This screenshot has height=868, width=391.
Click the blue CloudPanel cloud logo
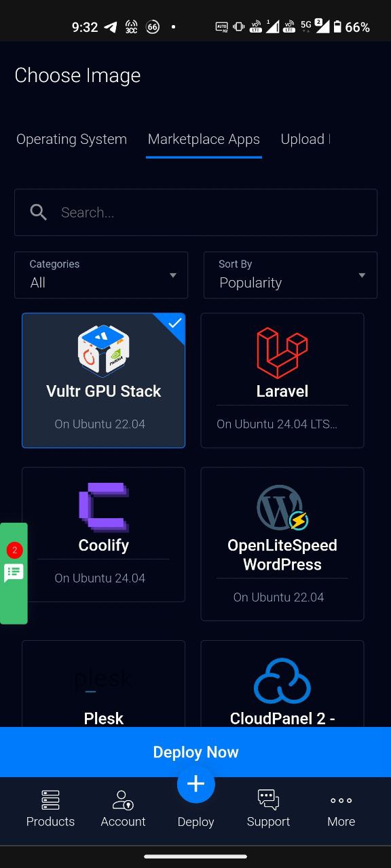click(282, 681)
